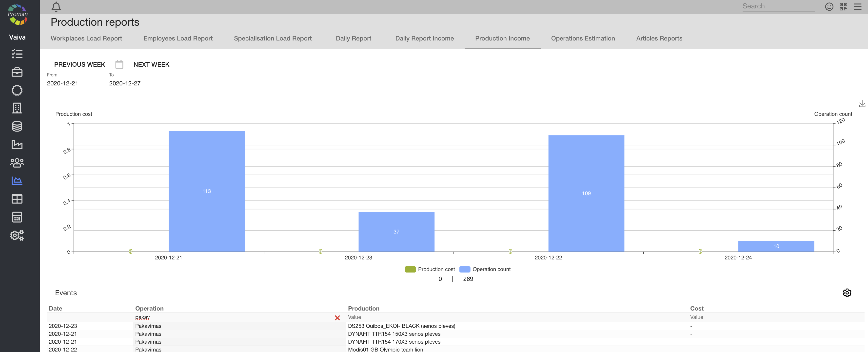
Task: Open the Articles Reports tab
Action: point(659,39)
